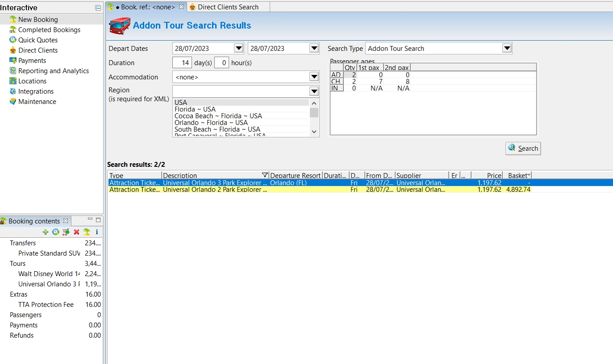Click the AD quantity cell in Passenger ages
This screenshot has width=613, height=364.
click(x=350, y=75)
